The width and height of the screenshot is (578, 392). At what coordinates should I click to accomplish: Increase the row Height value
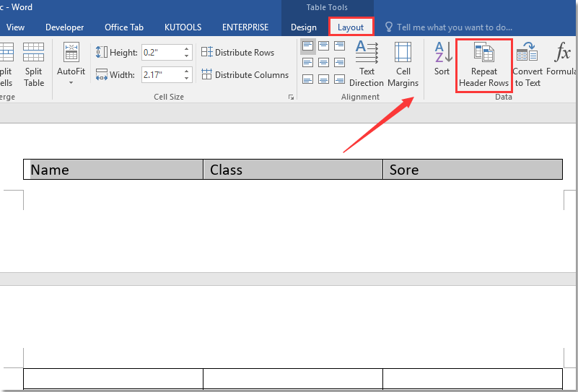point(187,49)
